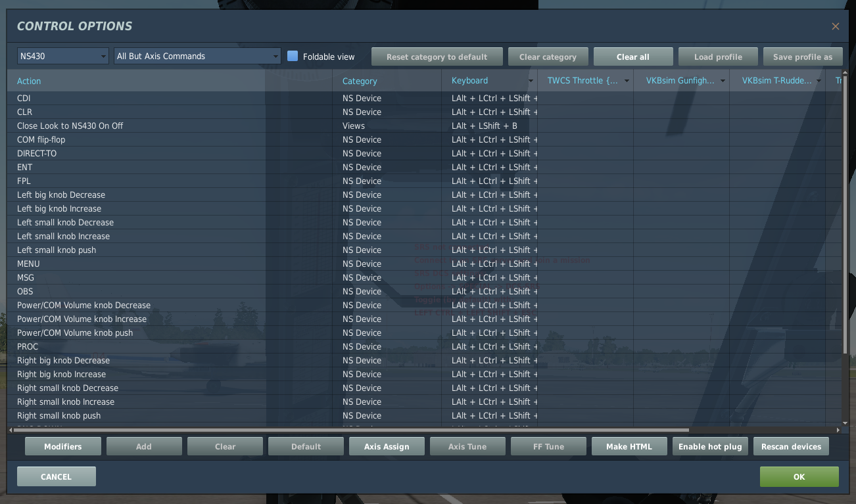The image size is (856, 504).
Task: Select the DIRECT-TO action row
Action: coord(37,153)
